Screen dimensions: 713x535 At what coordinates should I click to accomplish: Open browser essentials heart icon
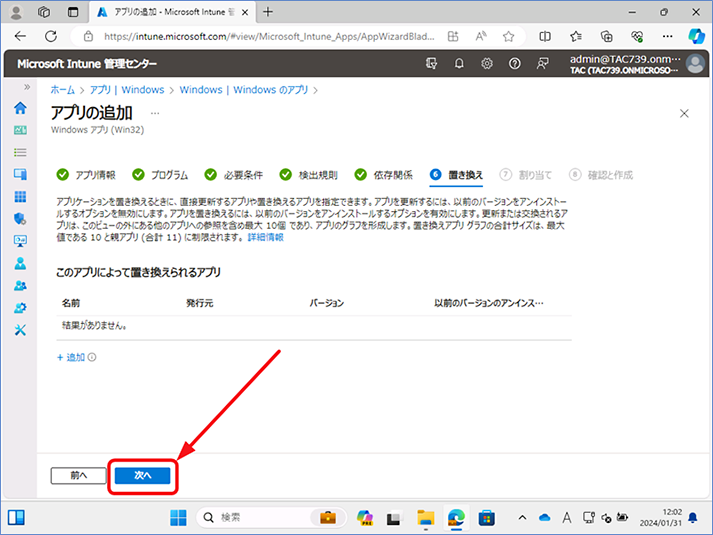(637, 36)
